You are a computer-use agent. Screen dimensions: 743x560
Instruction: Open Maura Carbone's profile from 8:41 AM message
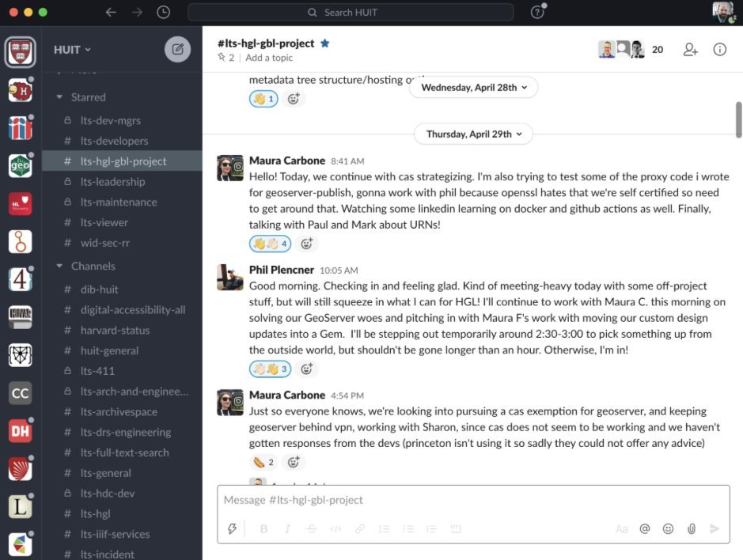point(287,161)
